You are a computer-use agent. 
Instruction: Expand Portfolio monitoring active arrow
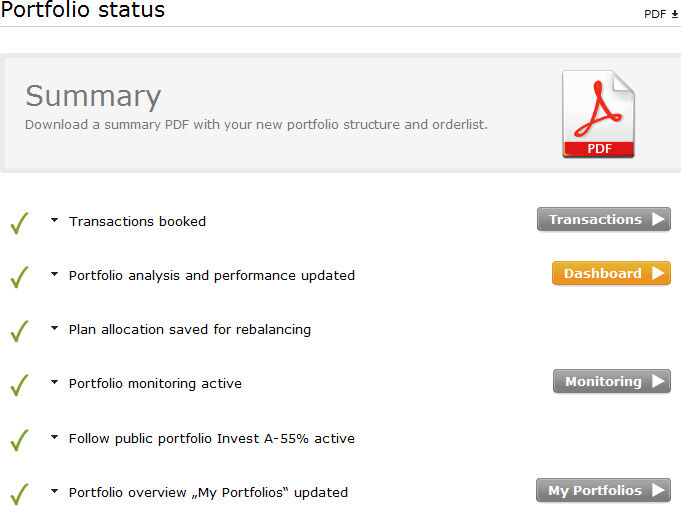tap(55, 383)
